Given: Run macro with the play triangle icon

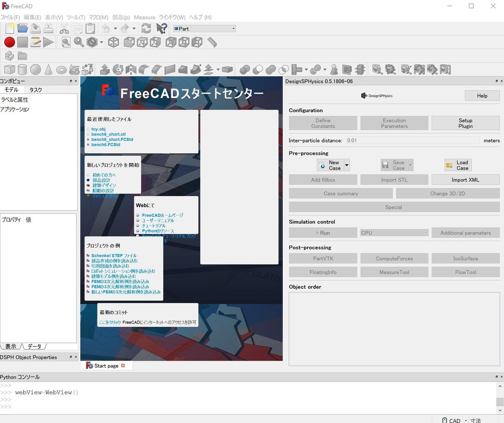Looking at the screenshot, I should [48, 42].
